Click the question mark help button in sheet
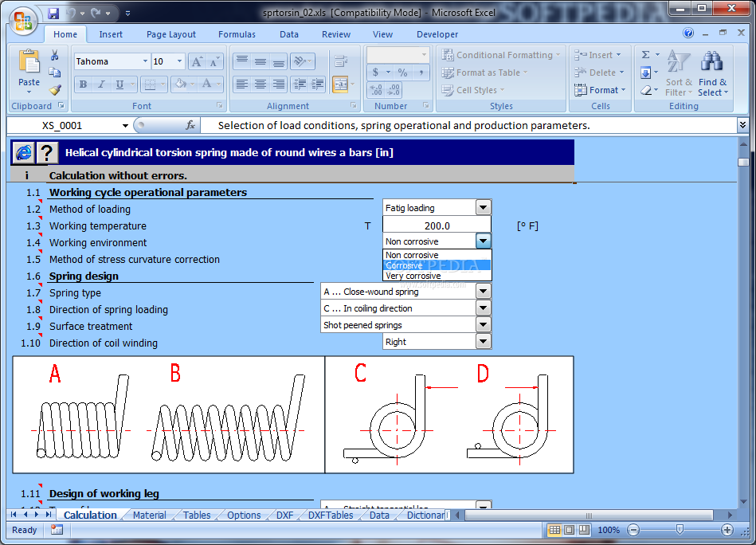This screenshot has width=756, height=545. coord(47,153)
